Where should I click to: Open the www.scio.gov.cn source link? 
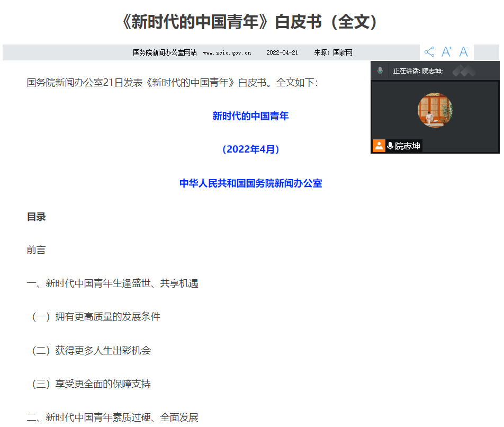[227, 52]
